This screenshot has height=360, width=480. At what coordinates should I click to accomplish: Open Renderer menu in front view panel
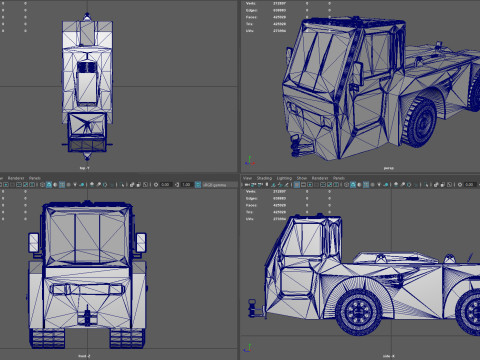click(x=16, y=178)
